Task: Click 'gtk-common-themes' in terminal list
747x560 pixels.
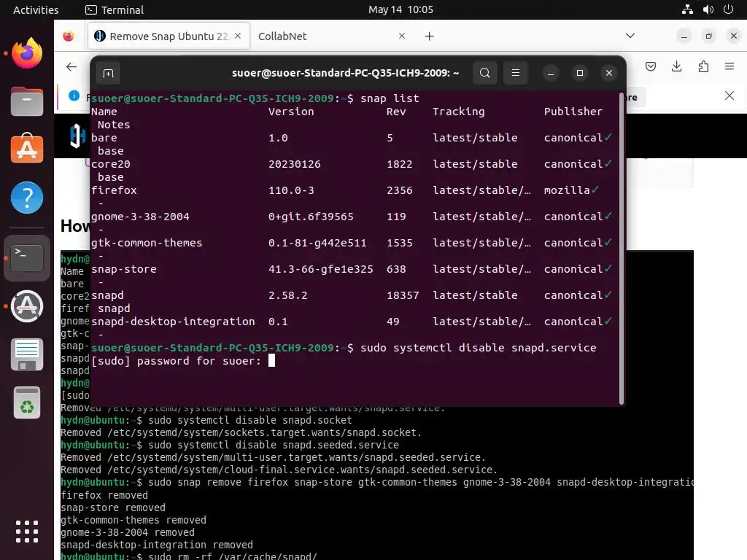Action: (147, 243)
